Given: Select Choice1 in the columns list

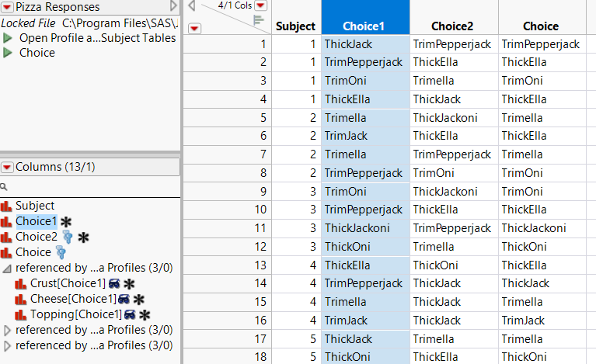Looking at the screenshot, I should (36, 221).
